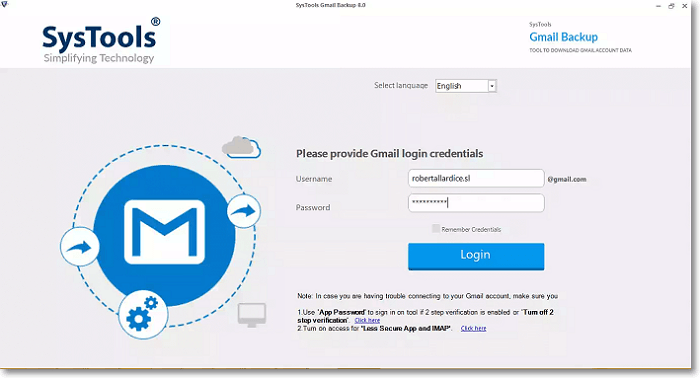Click the large Gmail envelope icon
Image resolution: width=700 pixels, height=378 pixels.
pos(164,233)
